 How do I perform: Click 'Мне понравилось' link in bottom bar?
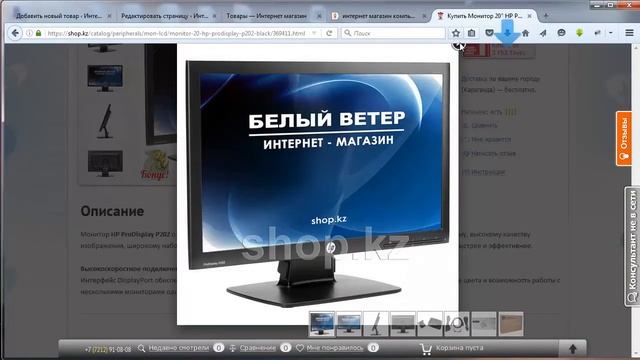click(335, 348)
